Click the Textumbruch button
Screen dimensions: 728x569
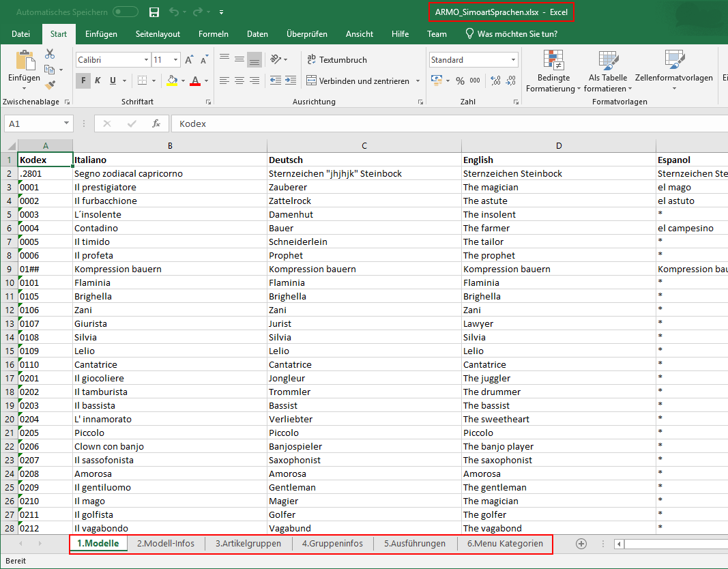coord(337,60)
